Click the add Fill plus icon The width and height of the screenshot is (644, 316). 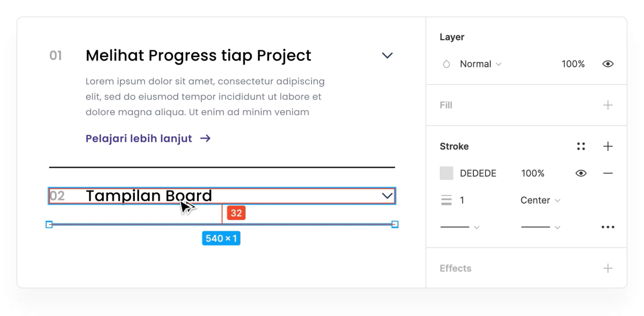(x=608, y=105)
